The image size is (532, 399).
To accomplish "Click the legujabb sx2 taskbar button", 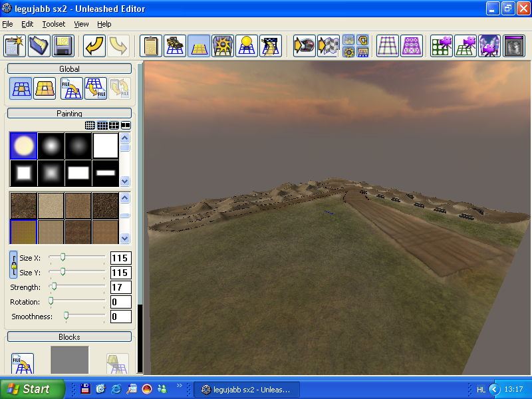I will coord(246,390).
